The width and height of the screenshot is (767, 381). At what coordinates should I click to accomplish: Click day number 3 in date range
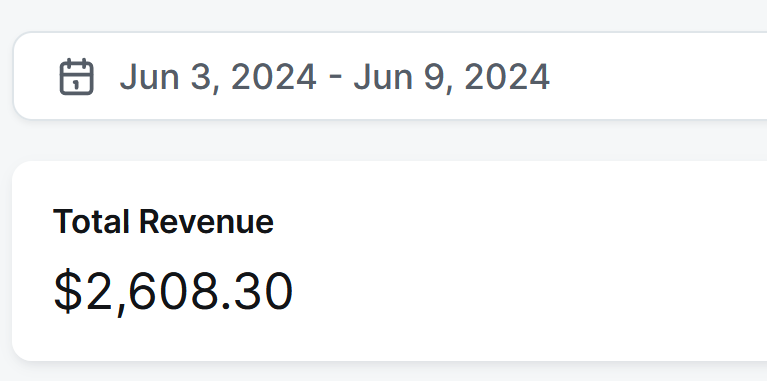pyautogui.click(x=201, y=77)
